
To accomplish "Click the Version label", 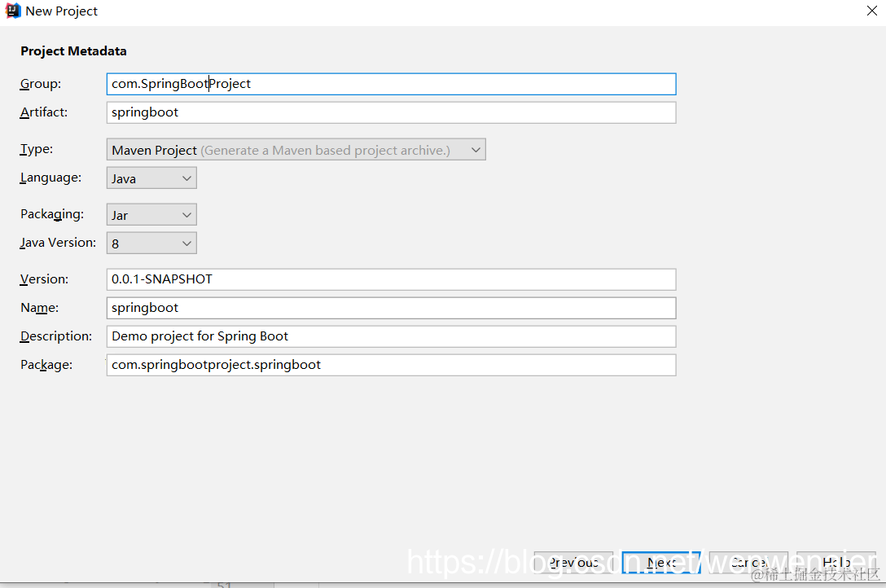I will click(x=44, y=279).
